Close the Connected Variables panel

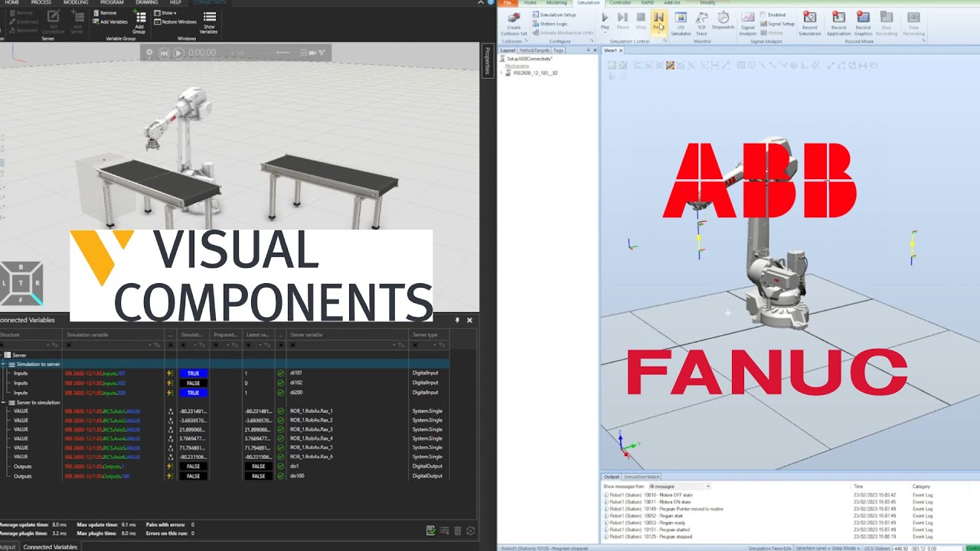tap(469, 320)
